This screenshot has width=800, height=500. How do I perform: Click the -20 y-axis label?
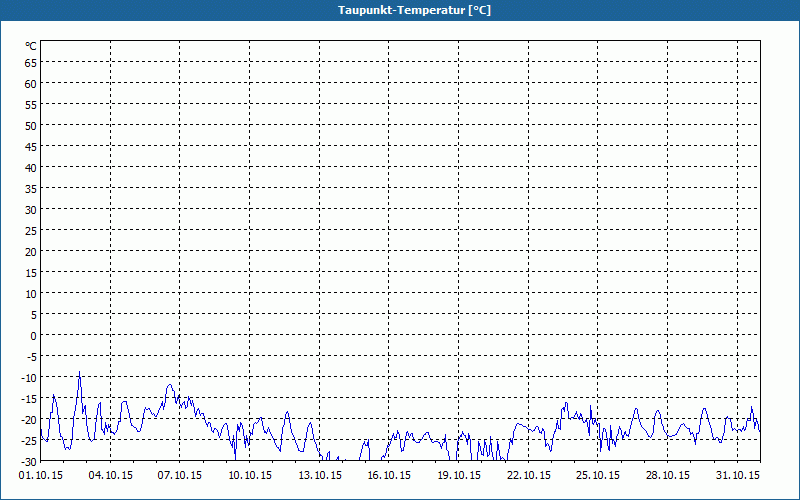click(x=29, y=420)
